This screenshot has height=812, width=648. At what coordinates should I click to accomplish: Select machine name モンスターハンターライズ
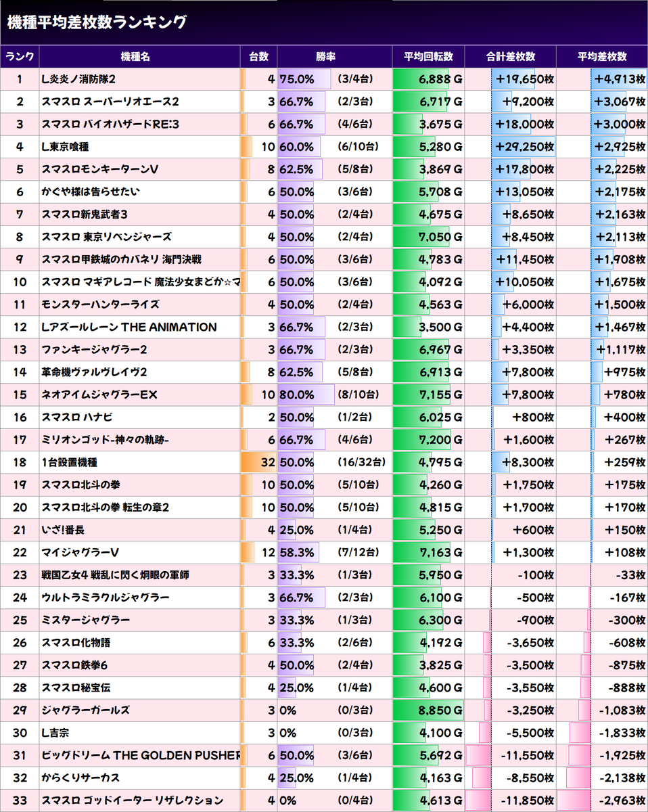(x=100, y=304)
